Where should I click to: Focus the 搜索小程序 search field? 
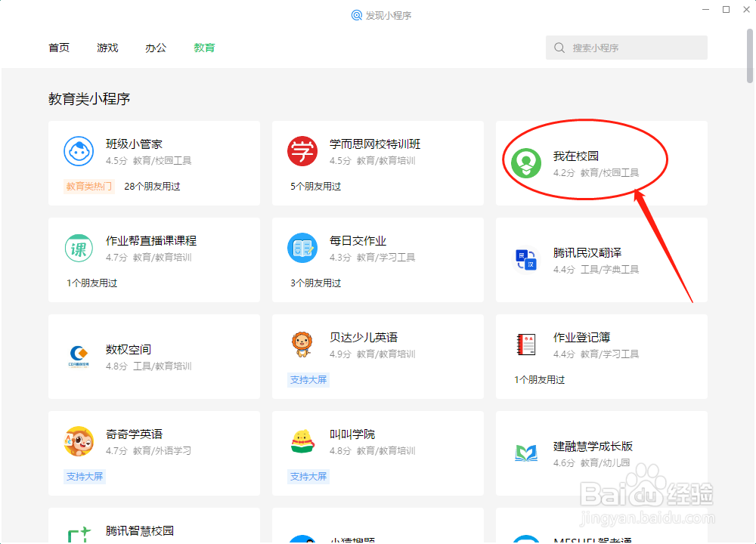click(x=626, y=48)
